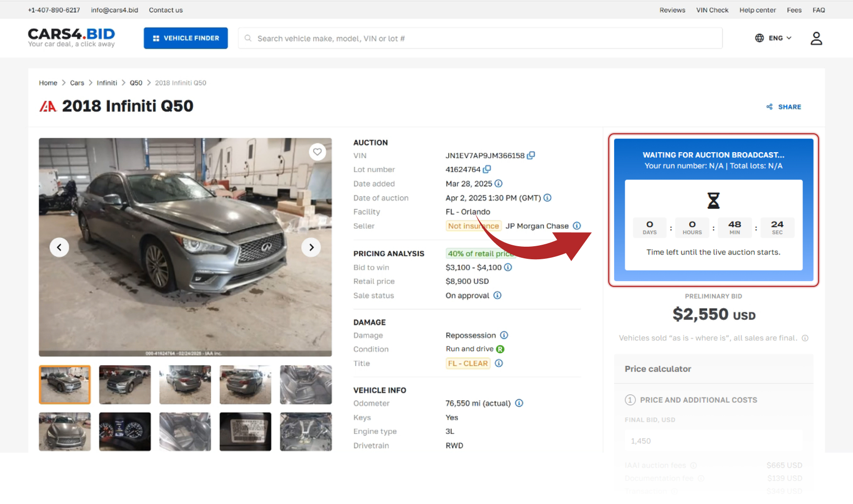Image resolution: width=853 pixels, height=504 pixels.
Task: Copy the lot number 41624764 icon
Action: pos(487,169)
